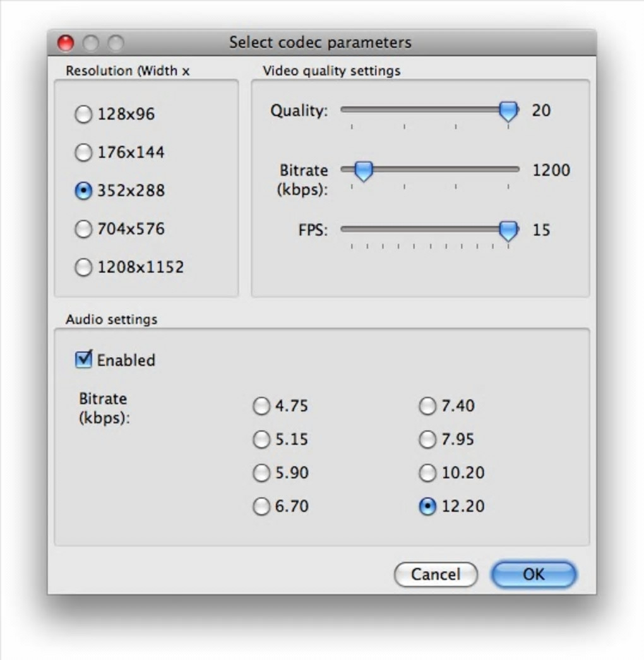This screenshot has width=644, height=660.
Task: Choose 7.95 kbps audio bitrate
Action: point(427,440)
